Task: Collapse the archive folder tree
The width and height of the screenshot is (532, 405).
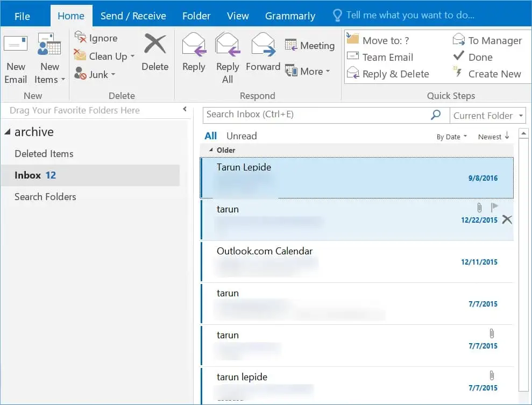Action: 8,132
